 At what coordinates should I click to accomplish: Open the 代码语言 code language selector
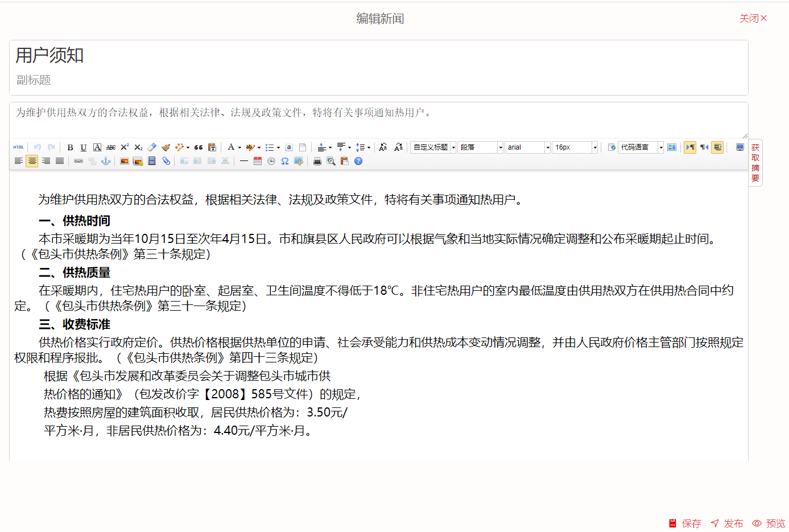[x=640, y=147]
